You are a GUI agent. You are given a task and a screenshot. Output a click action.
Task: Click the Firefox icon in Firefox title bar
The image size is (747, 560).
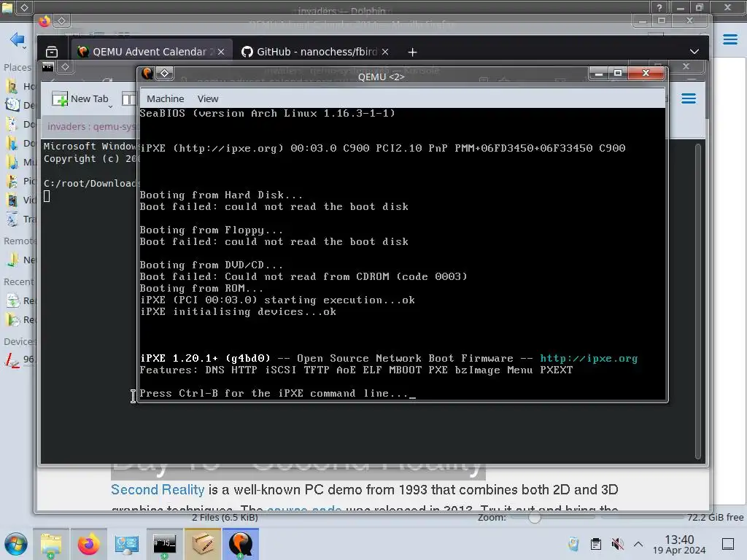[x=44, y=21]
